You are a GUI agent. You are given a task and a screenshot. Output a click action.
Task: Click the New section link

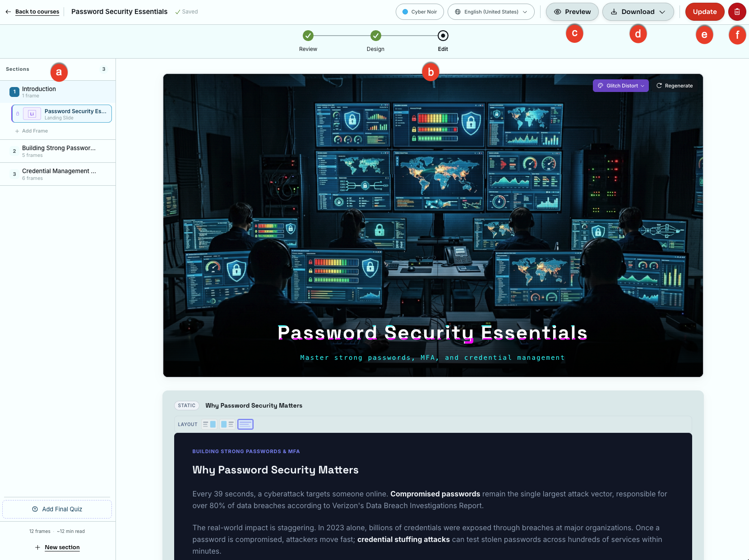coord(62,547)
